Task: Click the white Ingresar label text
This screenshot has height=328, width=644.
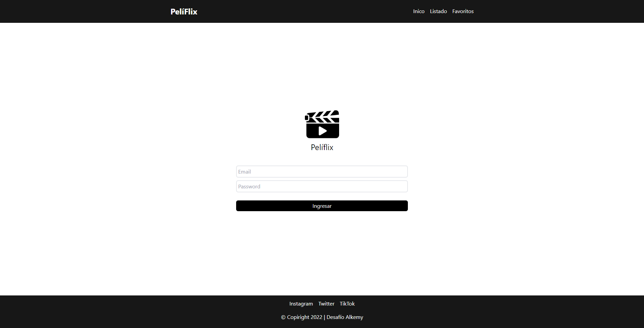Action: [322, 206]
